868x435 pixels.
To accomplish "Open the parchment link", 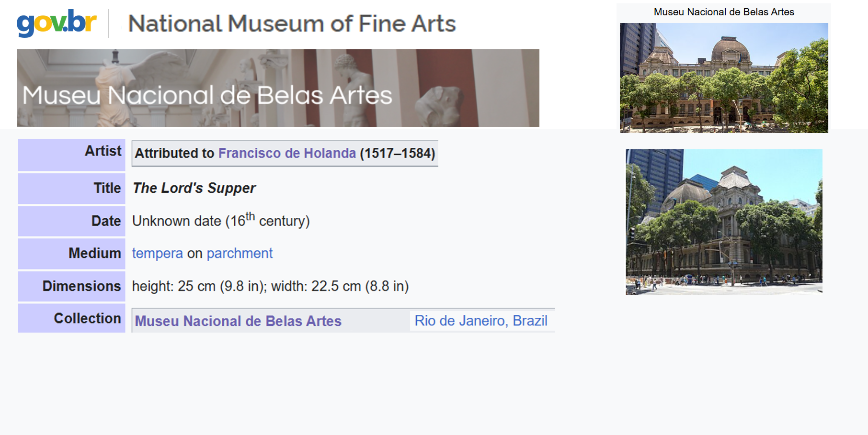I will pyautogui.click(x=240, y=253).
